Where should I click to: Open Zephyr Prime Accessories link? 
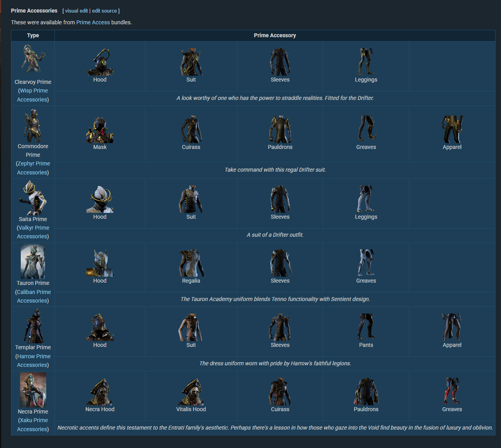pos(33,168)
